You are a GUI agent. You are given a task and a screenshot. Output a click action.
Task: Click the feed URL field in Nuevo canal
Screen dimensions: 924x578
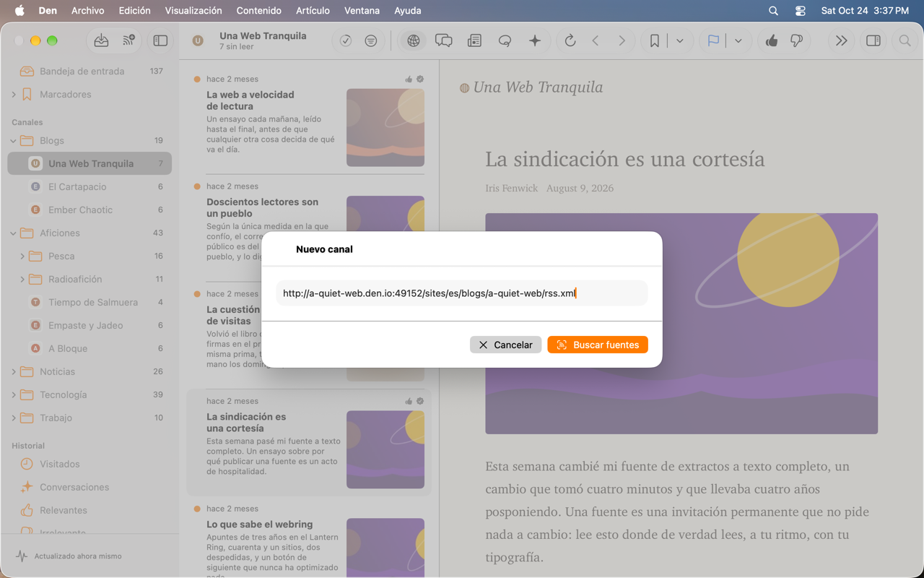461,293
